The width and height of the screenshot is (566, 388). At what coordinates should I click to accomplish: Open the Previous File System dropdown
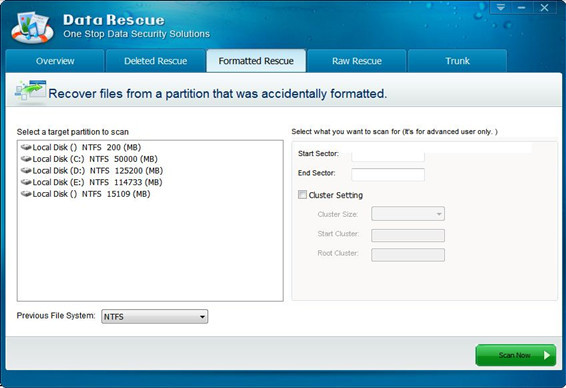[154, 317]
